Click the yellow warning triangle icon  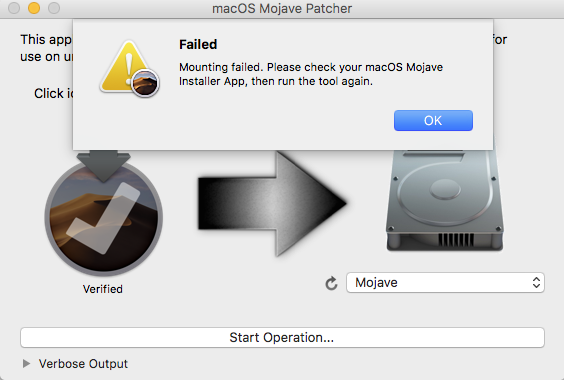tap(126, 67)
